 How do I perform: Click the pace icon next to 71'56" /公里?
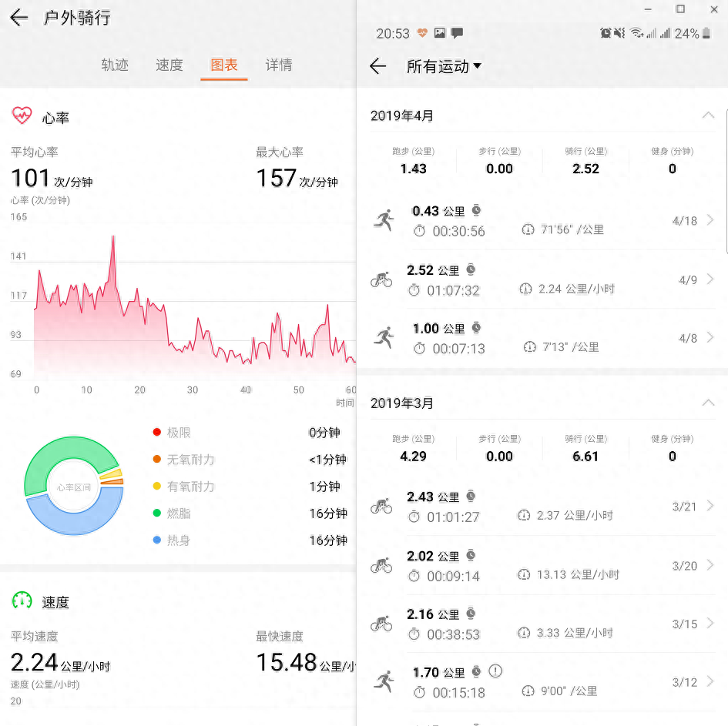coord(528,229)
